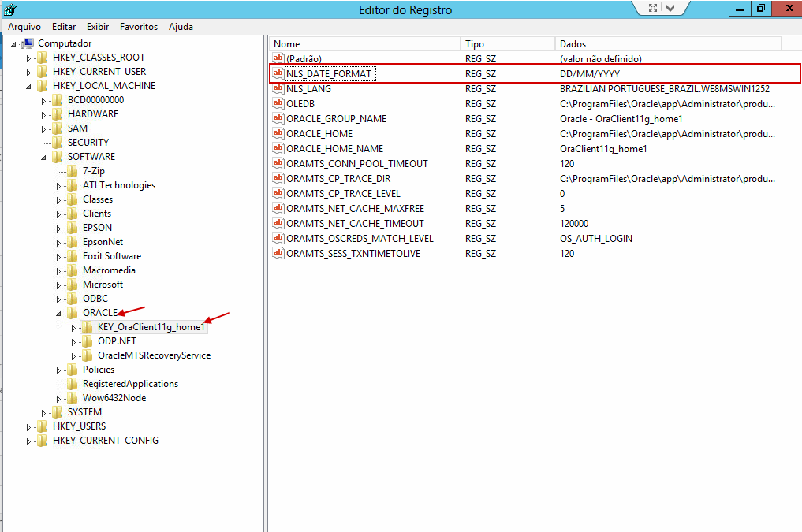Select the Foxit Software key
802x532 pixels.
point(112,256)
